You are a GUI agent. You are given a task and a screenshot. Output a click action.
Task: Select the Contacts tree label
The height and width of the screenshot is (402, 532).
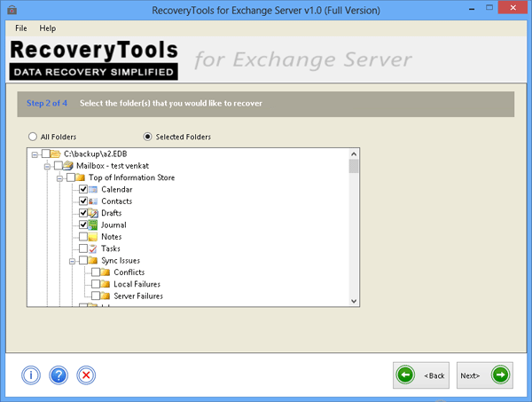tap(117, 201)
